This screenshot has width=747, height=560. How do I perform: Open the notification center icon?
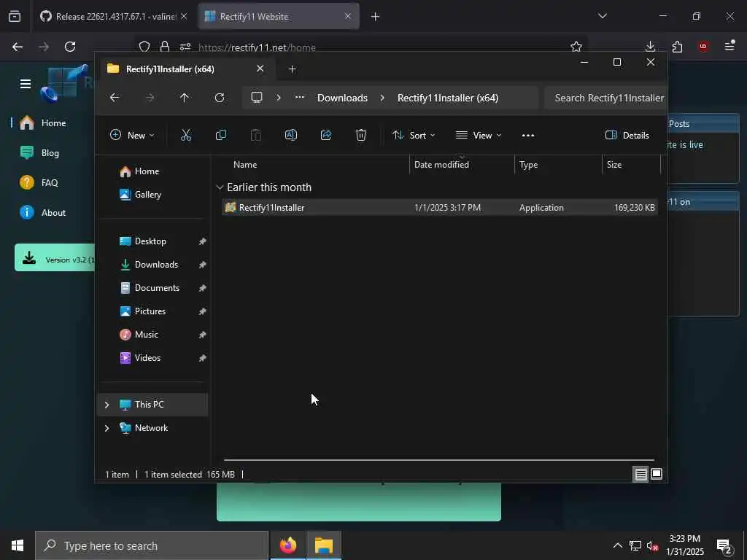(724, 545)
